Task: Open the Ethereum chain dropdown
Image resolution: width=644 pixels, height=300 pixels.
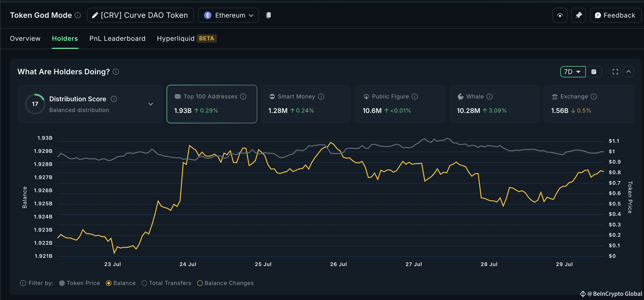Action: click(x=228, y=15)
